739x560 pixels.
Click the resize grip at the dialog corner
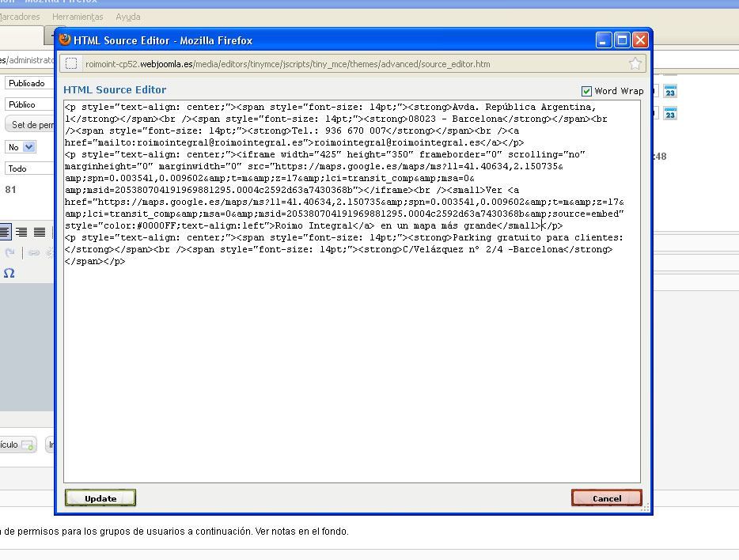coord(645,507)
